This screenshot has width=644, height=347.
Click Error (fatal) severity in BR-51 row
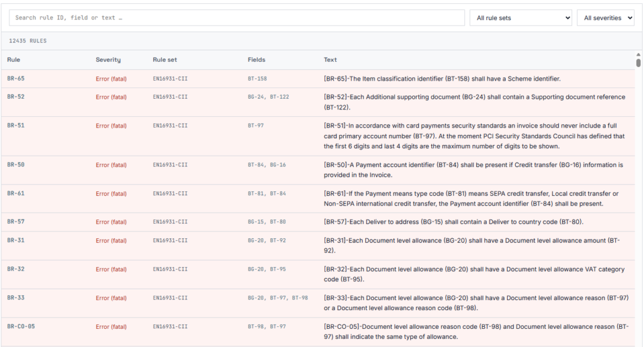(x=111, y=126)
